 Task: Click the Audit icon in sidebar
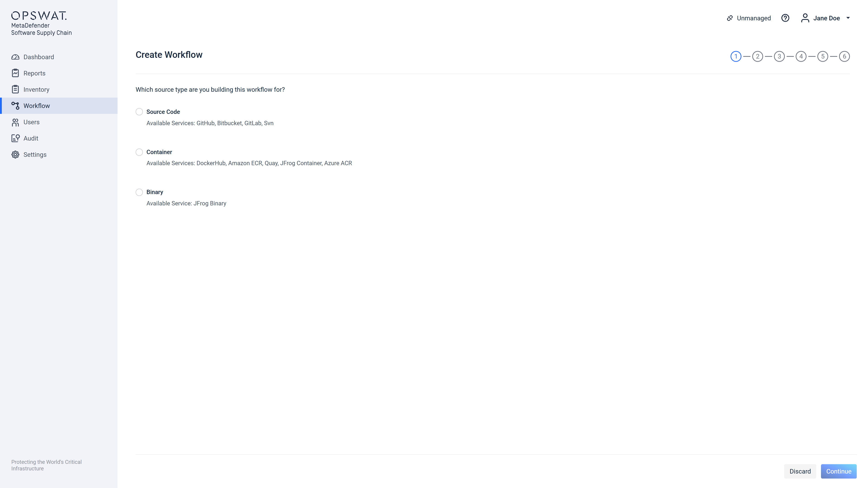(x=15, y=138)
